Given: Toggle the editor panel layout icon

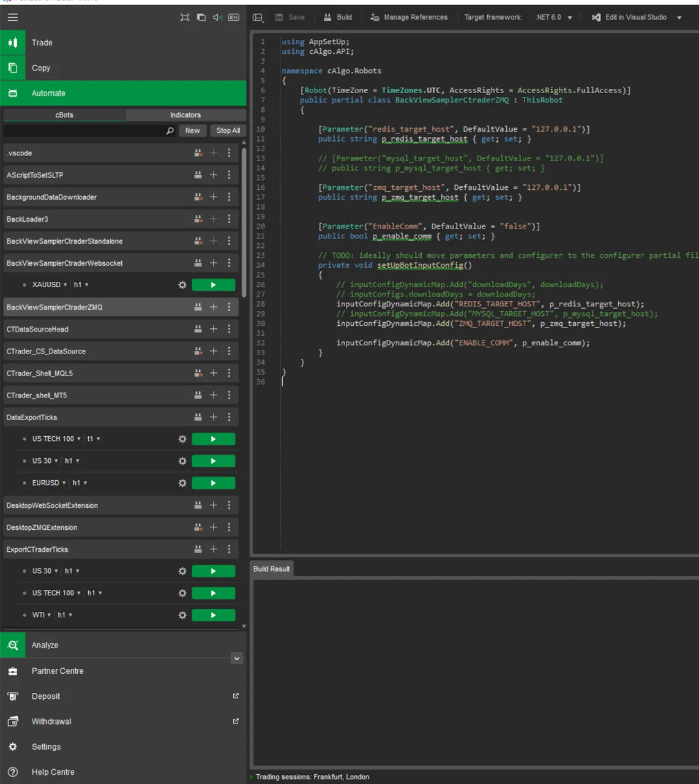Looking at the screenshot, I should click(x=258, y=17).
